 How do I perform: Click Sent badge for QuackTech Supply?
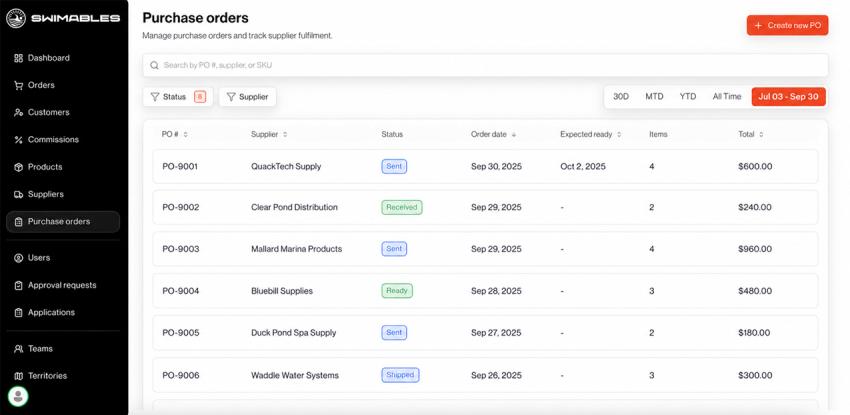pos(394,166)
